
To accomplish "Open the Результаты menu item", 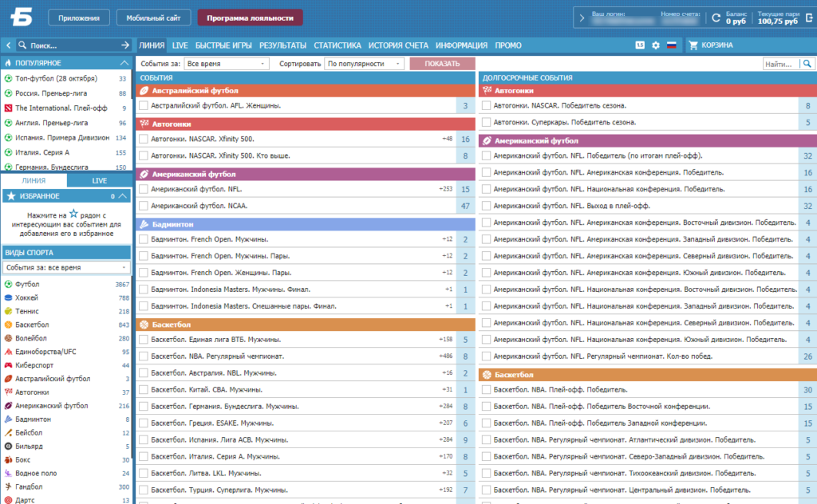I will point(283,45).
